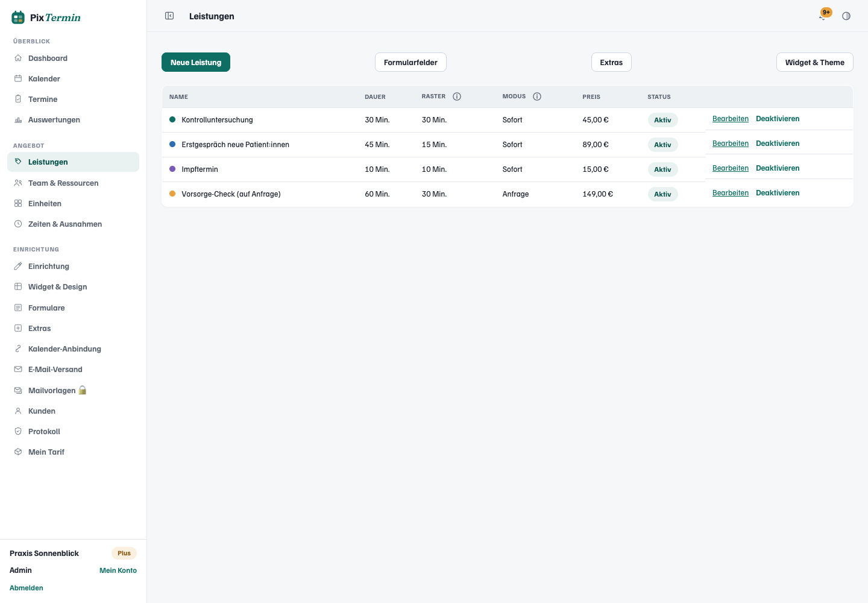The image size is (868, 603).
Task: Click Auswertungen bar chart icon
Action: (18, 120)
